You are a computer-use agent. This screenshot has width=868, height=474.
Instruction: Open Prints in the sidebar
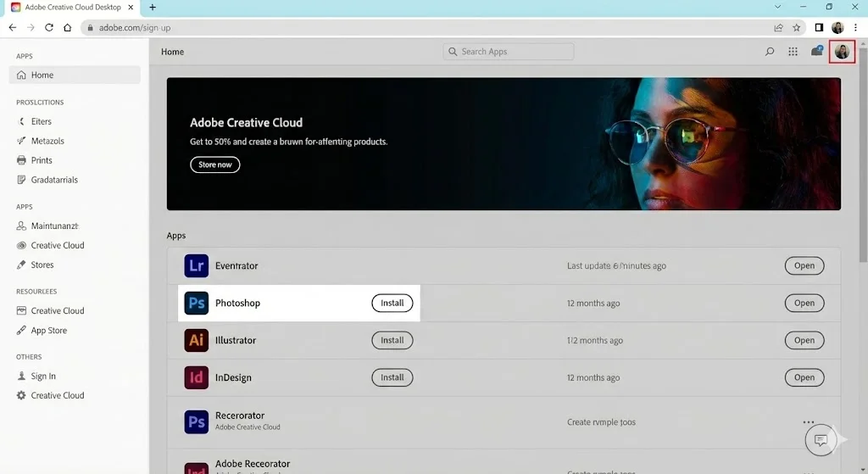point(42,160)
